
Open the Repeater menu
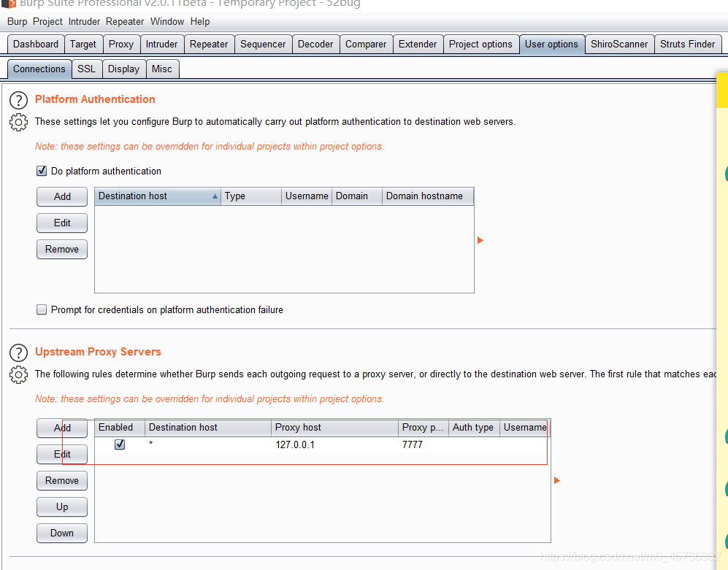[x=125, y=21]
